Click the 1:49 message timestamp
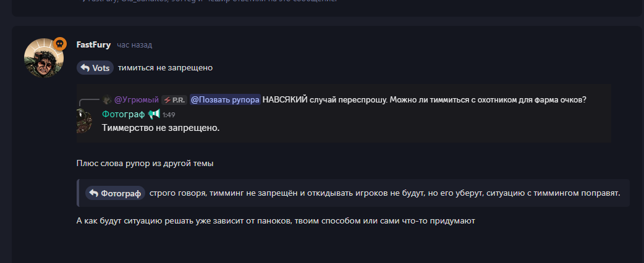Viewport: 644px width, 263px height. [x=169, y=115]
